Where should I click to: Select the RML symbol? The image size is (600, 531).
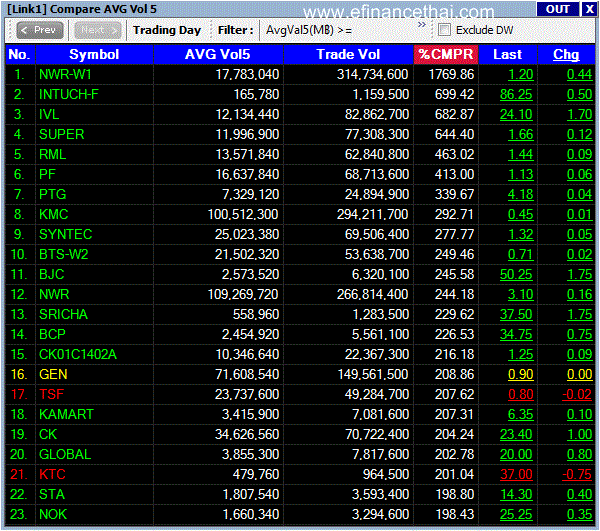pos(52,154)
